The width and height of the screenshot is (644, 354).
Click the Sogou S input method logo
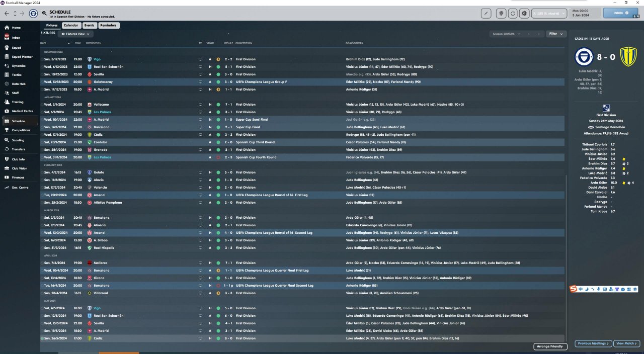click(574, 289)
